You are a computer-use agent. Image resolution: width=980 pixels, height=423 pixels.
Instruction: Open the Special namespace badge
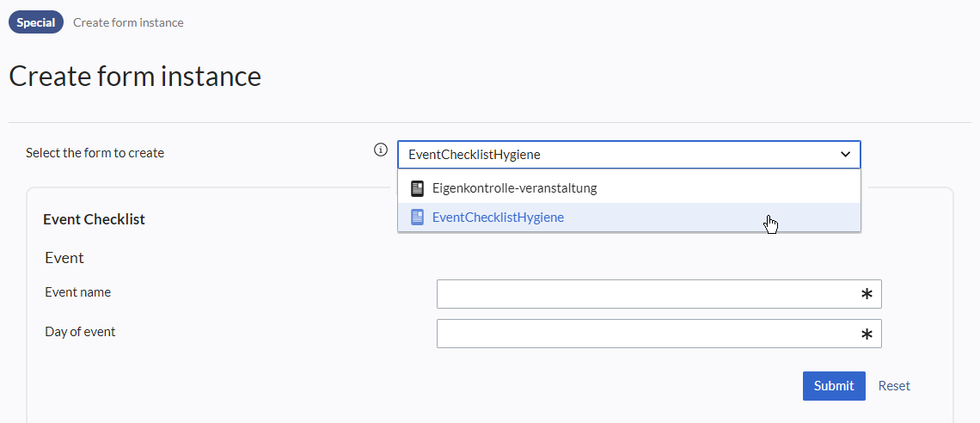35,22
